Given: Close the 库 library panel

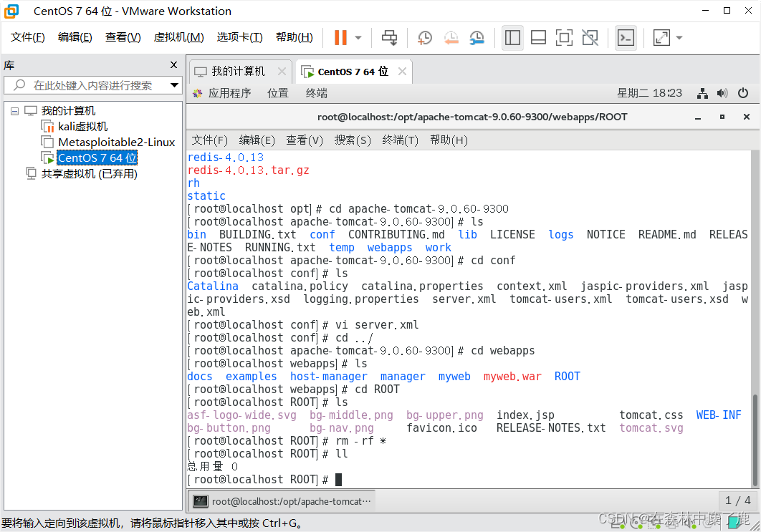Looking at the screenshot, I should [x=173, y=65].
